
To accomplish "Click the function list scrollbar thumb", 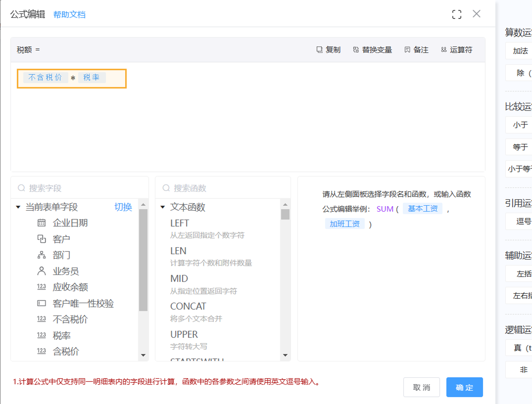I will coord(285,214).
